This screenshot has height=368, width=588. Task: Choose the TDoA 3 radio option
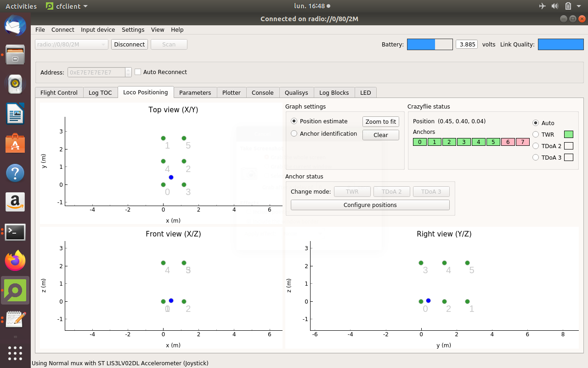tap(535, 158)
